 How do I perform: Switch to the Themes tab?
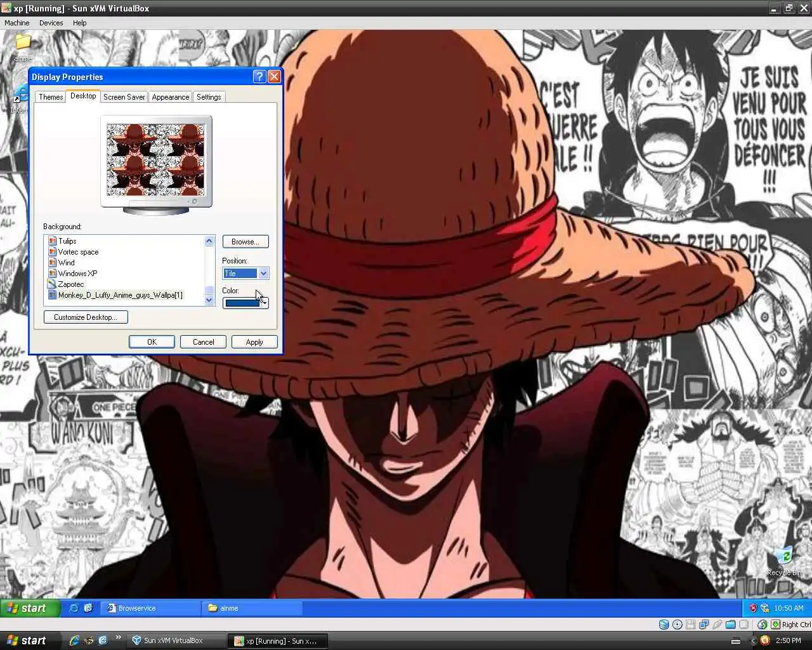tap(51, 97)
